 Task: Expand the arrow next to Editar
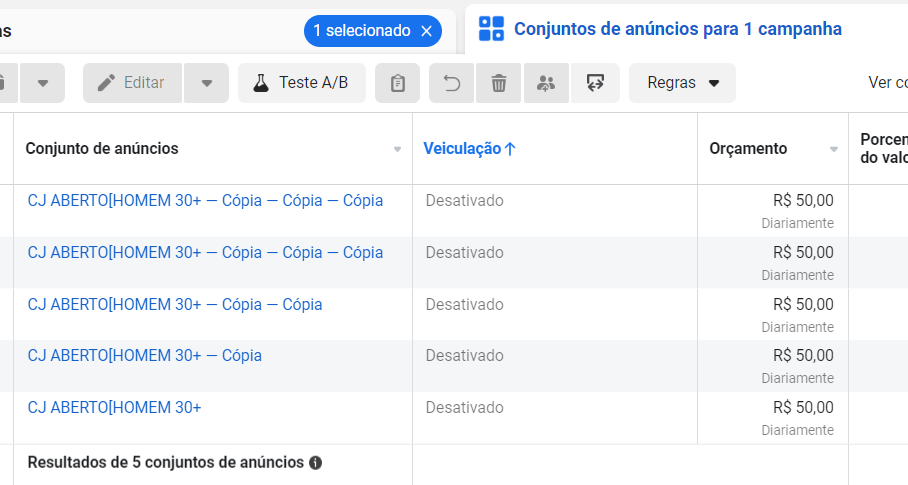coord(207,83)
